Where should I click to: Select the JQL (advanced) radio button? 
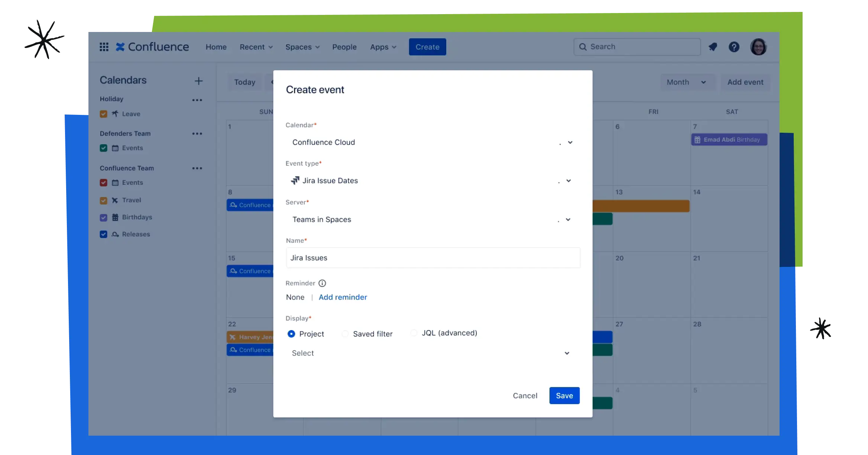[x=414, y=333]
